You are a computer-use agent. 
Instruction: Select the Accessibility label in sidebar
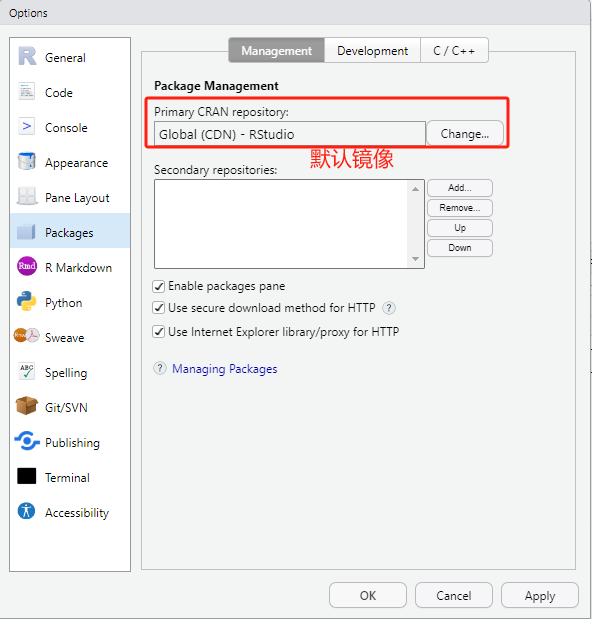[77, 513]
